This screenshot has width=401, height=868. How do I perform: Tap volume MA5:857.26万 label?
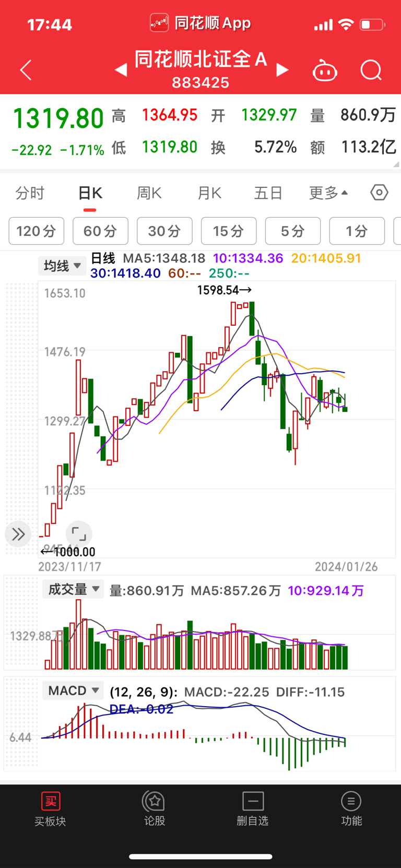[x=236, y=591]
